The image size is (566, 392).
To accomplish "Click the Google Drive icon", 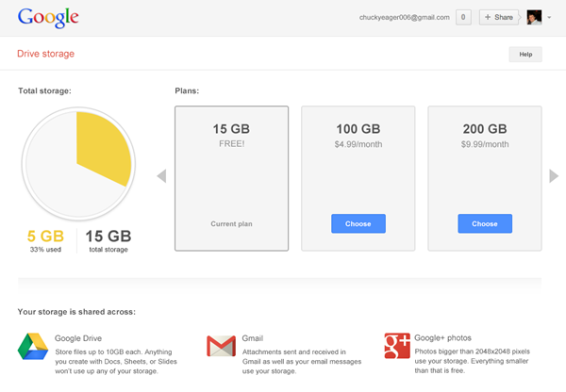I will (x=32, y=346).
